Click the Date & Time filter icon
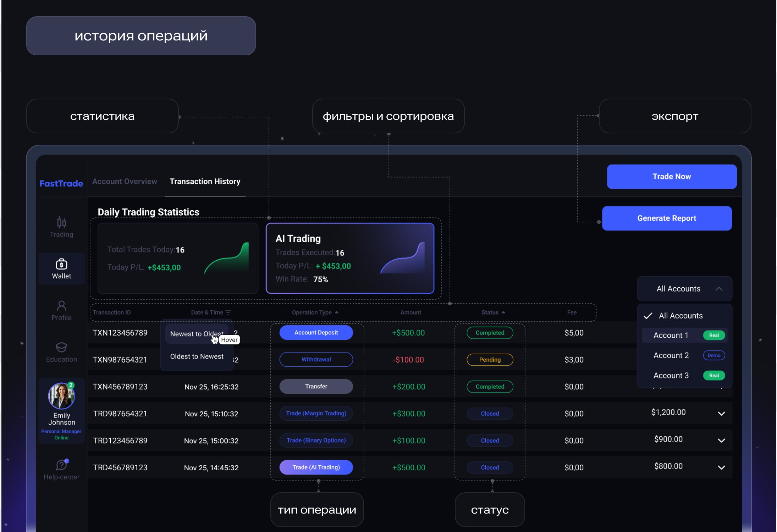Screen dimensions: 777x532 (228, 312)
